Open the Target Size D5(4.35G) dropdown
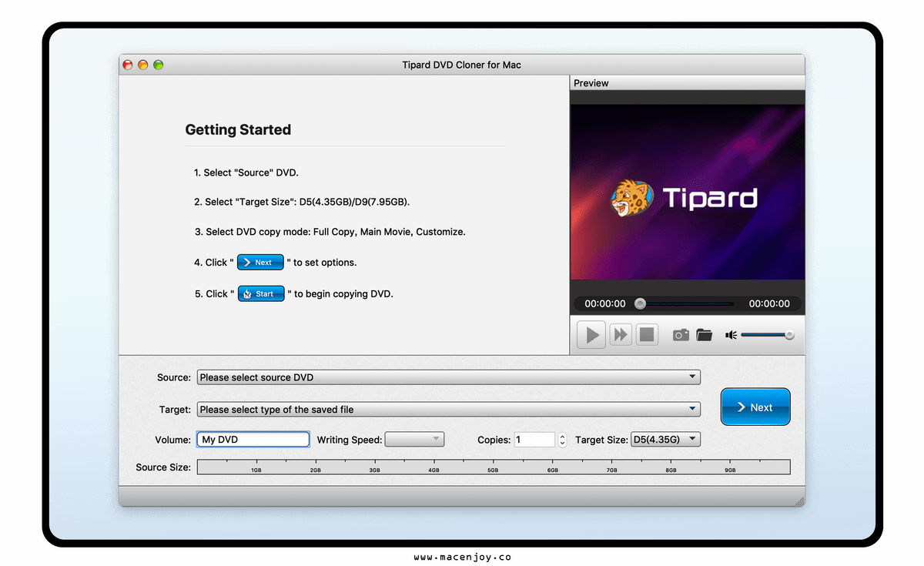924x566 pixels. [665, 440]
